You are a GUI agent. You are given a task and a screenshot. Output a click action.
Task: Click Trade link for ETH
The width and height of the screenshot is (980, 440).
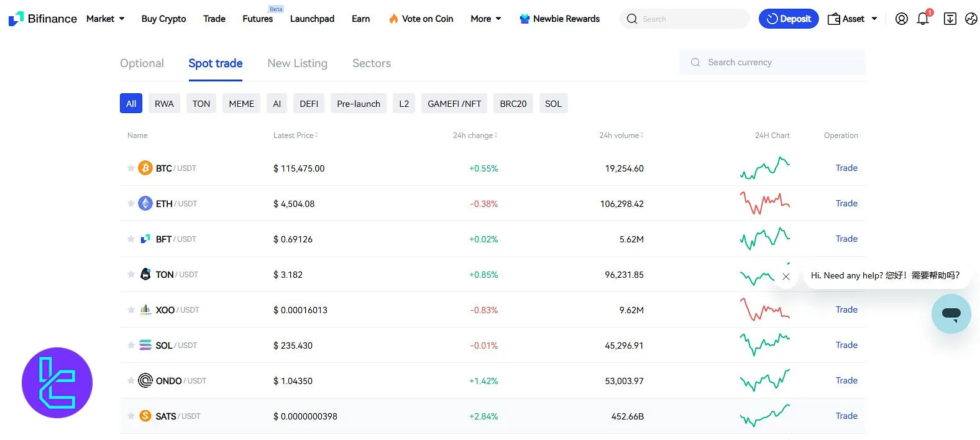coord(846,203)
